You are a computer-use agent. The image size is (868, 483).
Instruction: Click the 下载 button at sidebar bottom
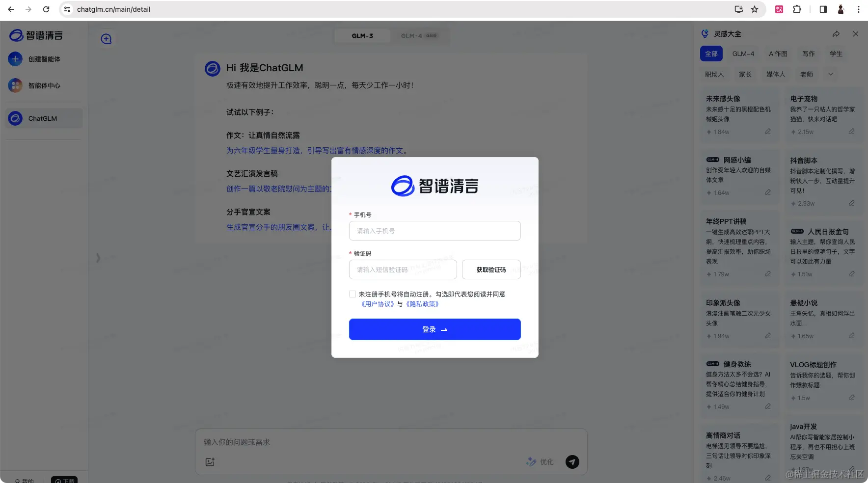pos(64,481)
